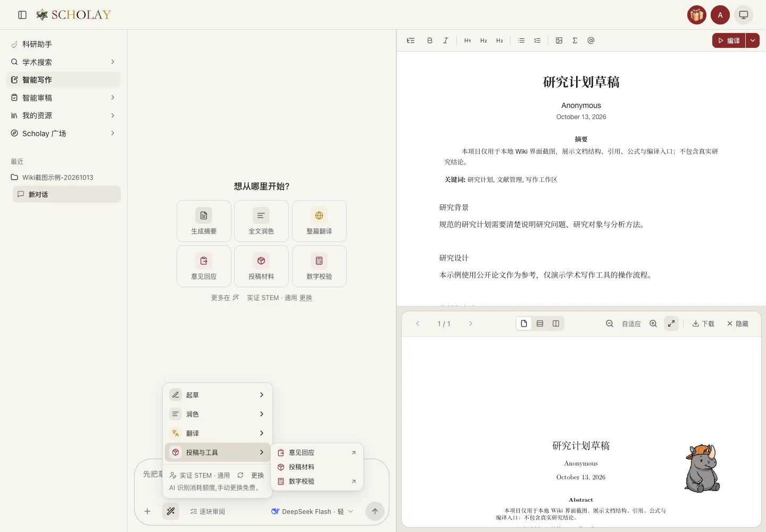Viewport: 766px width, 532px height.
Task: Click the 编译 compile button
Action: (729, 40)
